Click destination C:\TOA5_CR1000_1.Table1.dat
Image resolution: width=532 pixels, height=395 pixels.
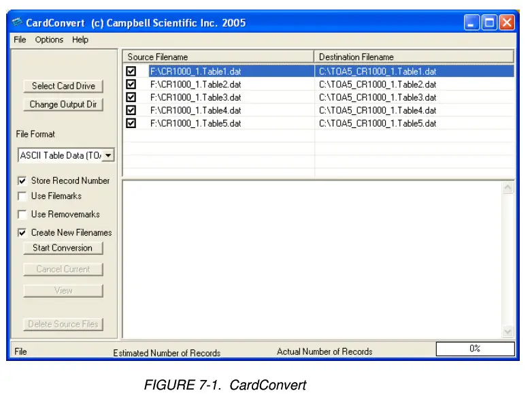coord(378,72)
